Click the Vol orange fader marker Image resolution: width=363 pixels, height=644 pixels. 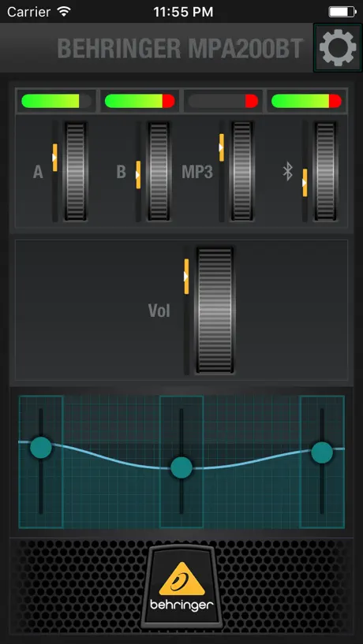186,277
